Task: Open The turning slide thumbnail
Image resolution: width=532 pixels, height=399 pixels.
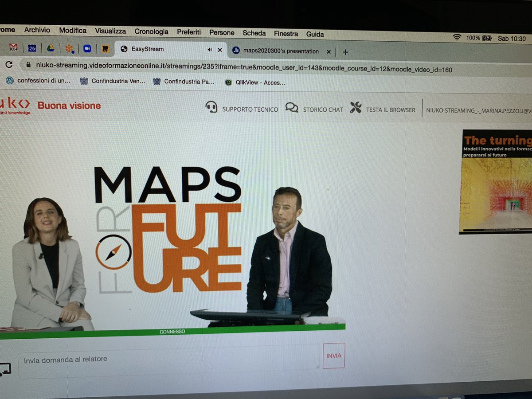Action: [496, 182]
